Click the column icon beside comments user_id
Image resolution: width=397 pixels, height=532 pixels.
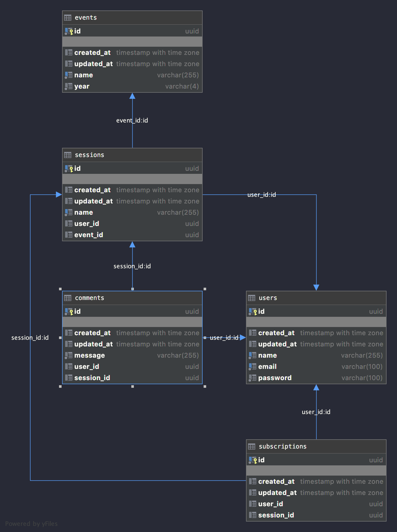click(x=68, y=367)
